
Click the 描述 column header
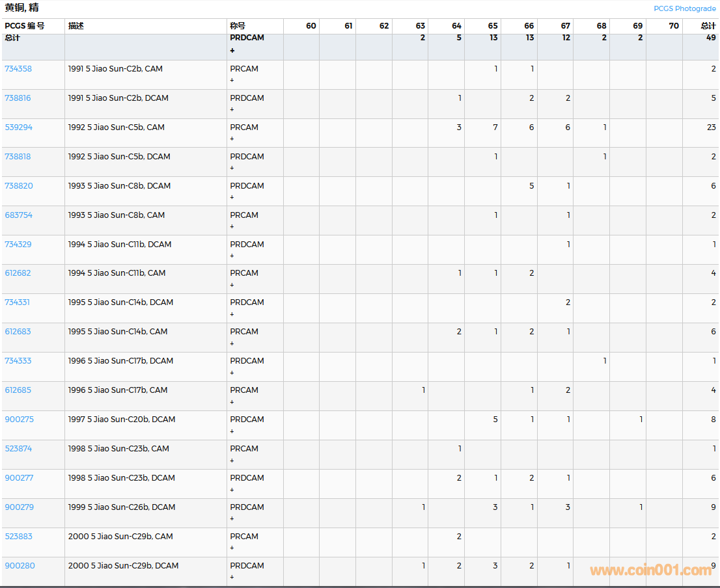click(x=76, y=26)
